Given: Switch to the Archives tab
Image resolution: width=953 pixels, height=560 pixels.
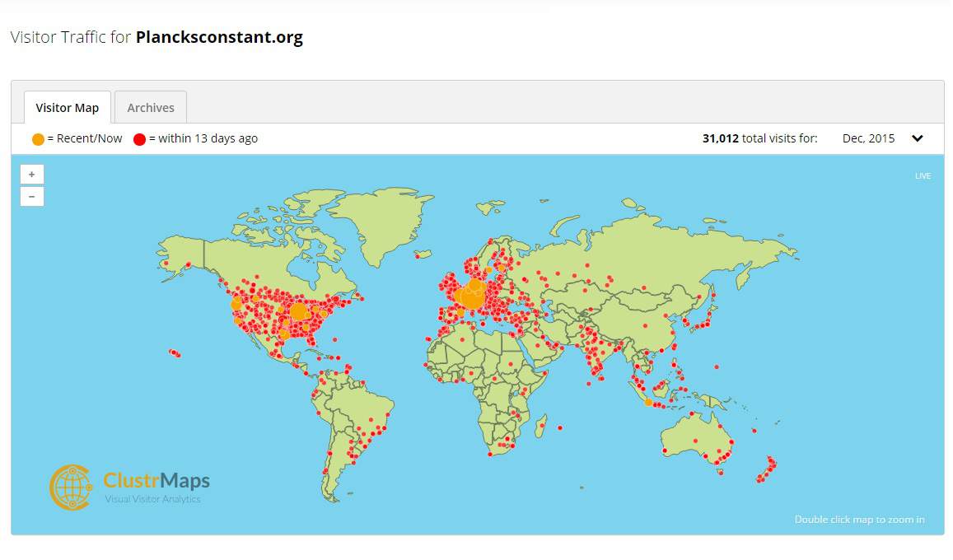Looking at the screenshot, I should tap(151, 108).
